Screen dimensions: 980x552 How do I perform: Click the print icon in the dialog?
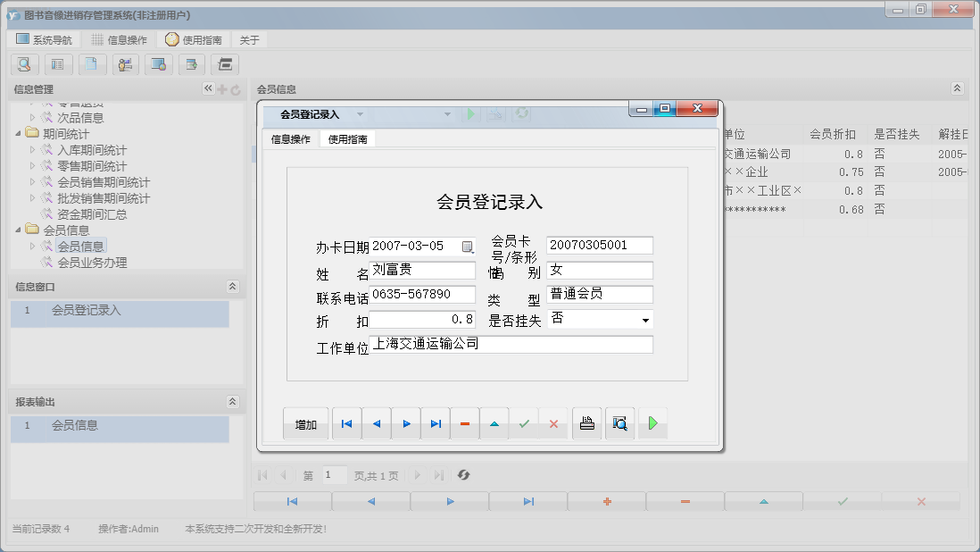pos(586,422)
